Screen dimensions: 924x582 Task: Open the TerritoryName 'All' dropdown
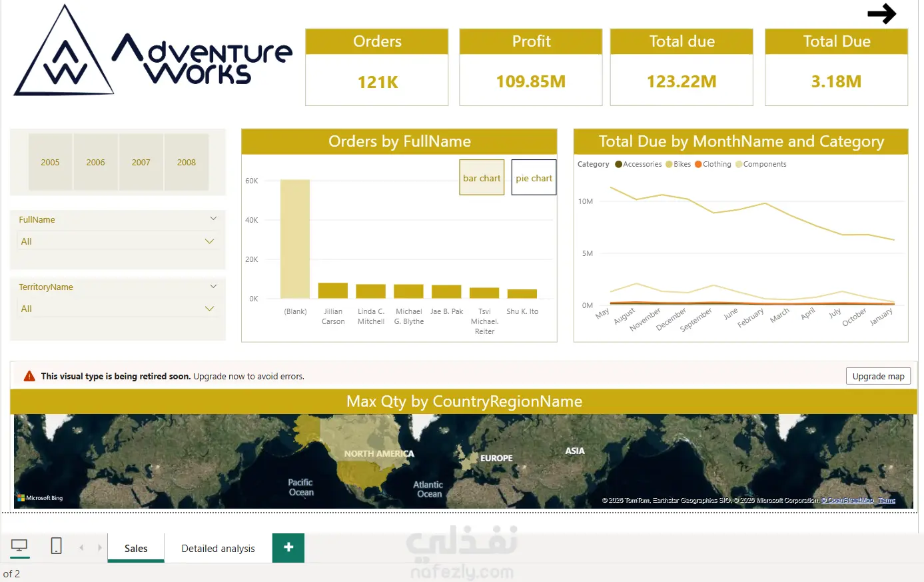click(x=117, y=309)
